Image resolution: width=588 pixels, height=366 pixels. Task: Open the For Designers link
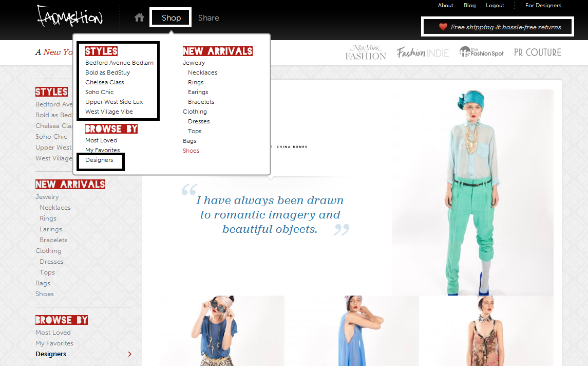[x=543, y=5]
